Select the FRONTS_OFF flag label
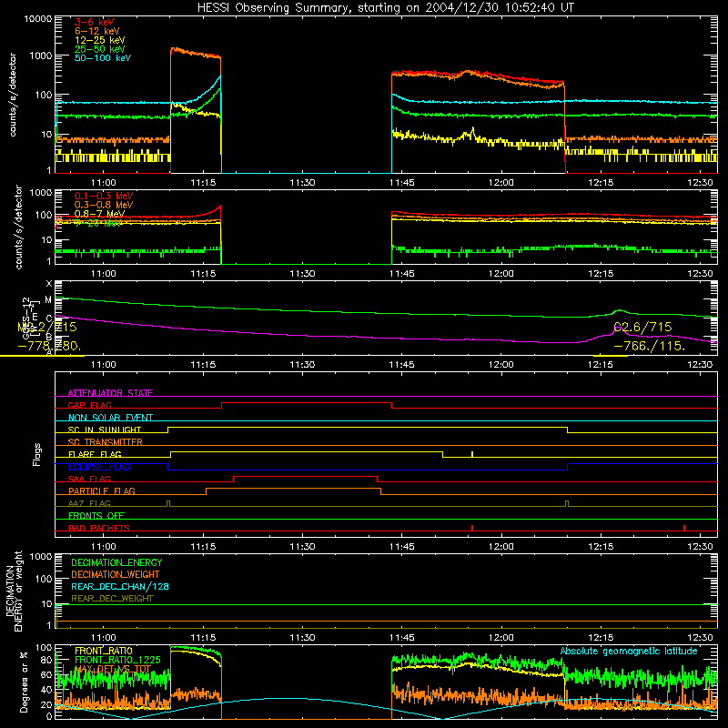Viewport: 728px width, 728px height. pyautogui.click(x=96, y=516)
